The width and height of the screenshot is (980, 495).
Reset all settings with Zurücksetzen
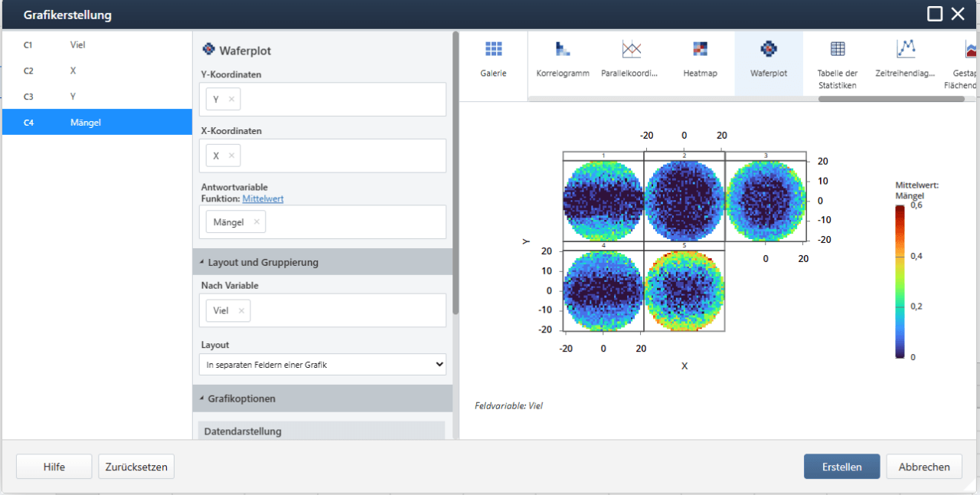coord(136,466)
